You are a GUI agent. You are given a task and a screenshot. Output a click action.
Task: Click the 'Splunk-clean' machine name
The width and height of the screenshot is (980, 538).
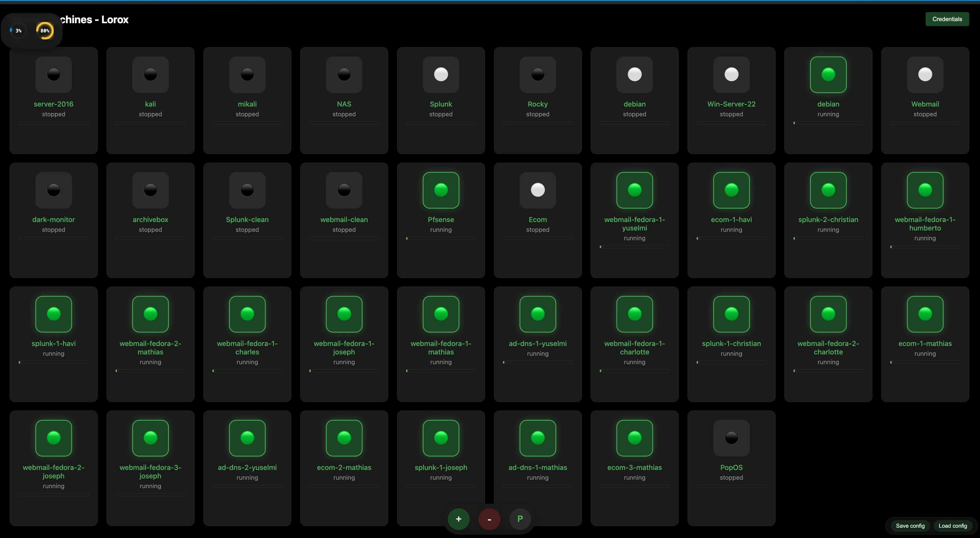click(247, 219)
